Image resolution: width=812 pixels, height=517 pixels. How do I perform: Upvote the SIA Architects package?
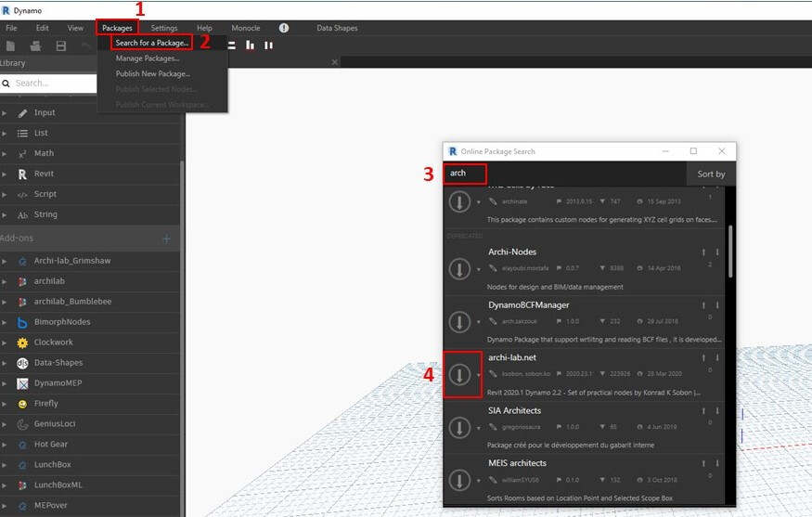[703, 411]
